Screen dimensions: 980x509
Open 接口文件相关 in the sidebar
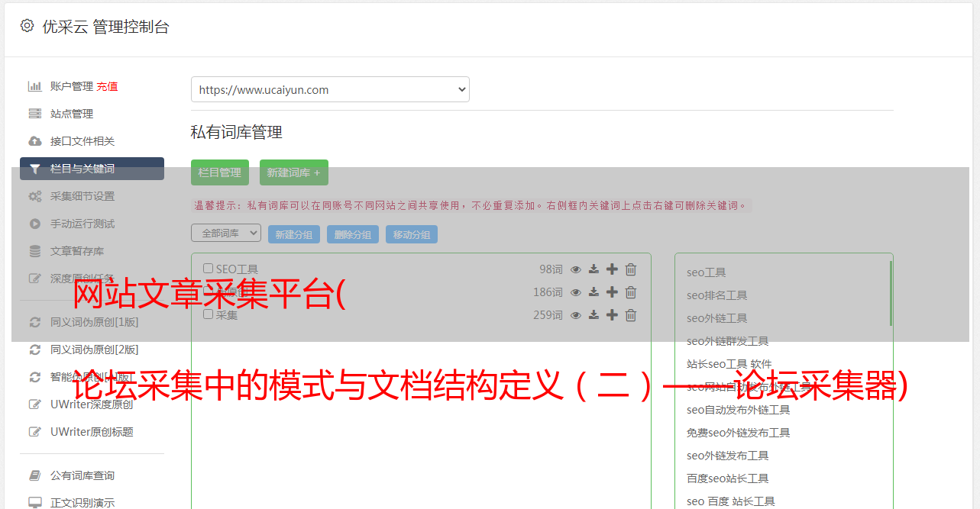pos(82,141)
